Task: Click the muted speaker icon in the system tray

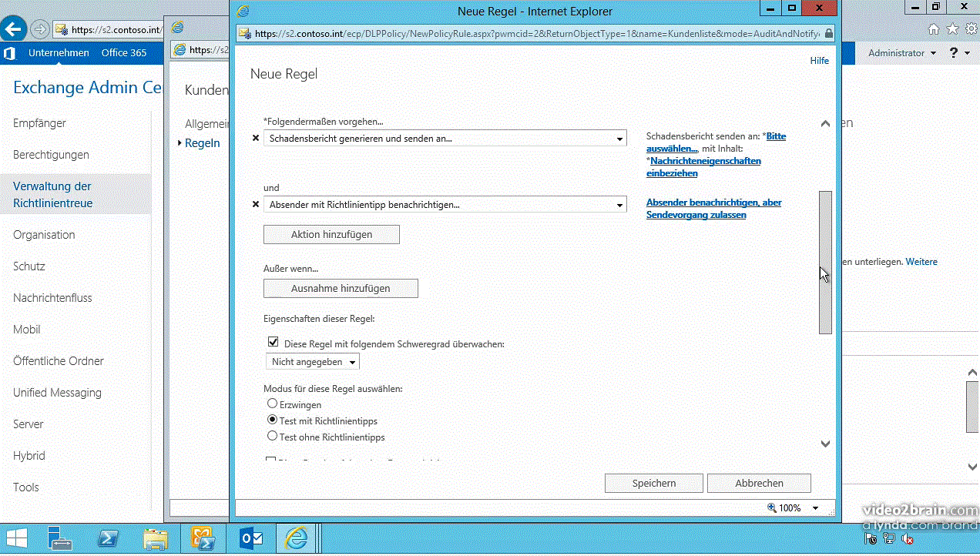Action: coord(908,539)
